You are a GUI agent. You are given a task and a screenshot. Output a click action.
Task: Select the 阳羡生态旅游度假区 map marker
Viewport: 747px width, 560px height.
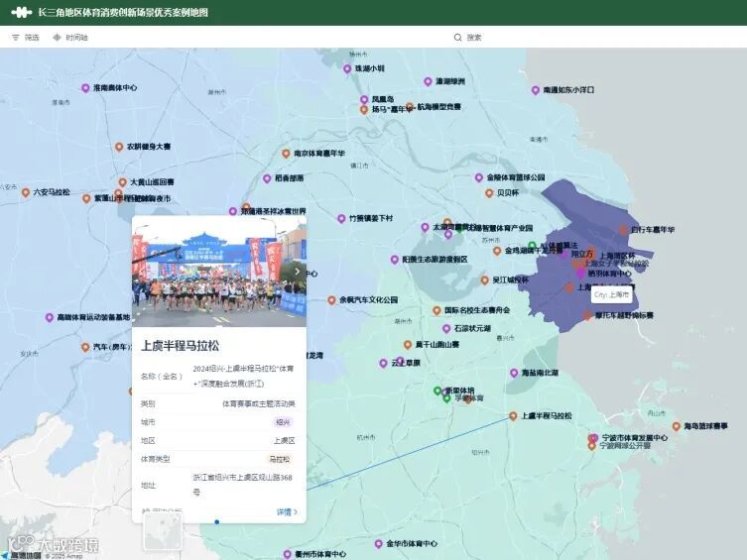pyautogui.click(x=395, y=260)
